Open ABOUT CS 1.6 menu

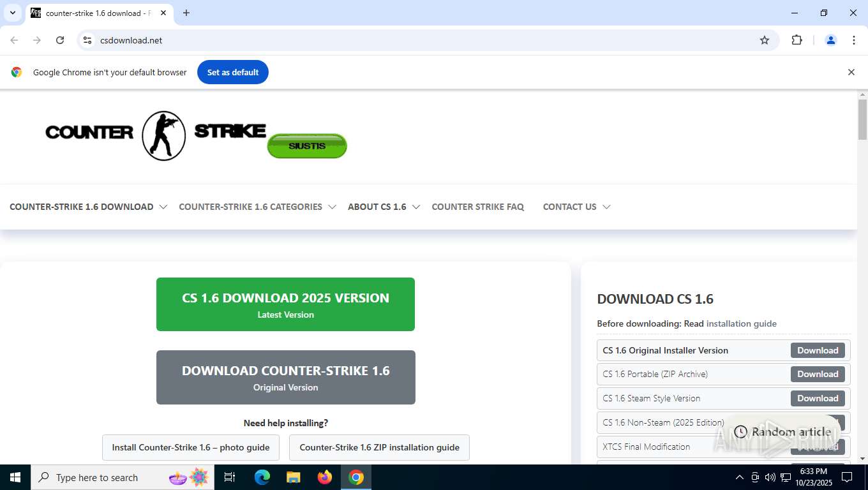377,207
